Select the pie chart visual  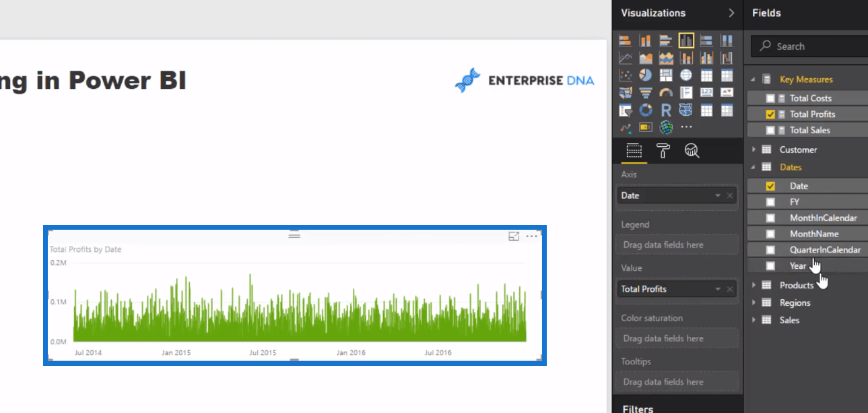click(646, 75)
